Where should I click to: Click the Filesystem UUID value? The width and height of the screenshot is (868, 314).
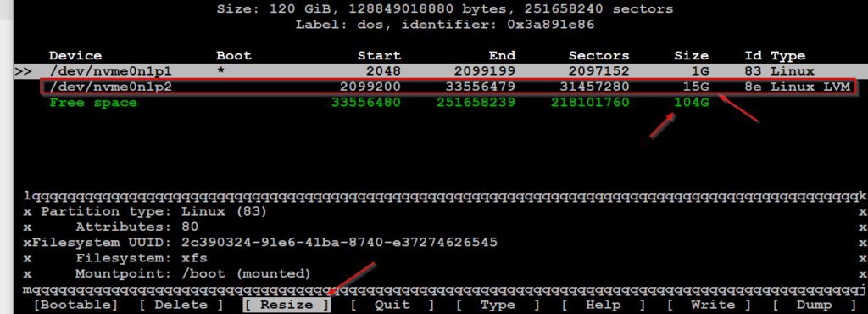[x=339, y=243]
